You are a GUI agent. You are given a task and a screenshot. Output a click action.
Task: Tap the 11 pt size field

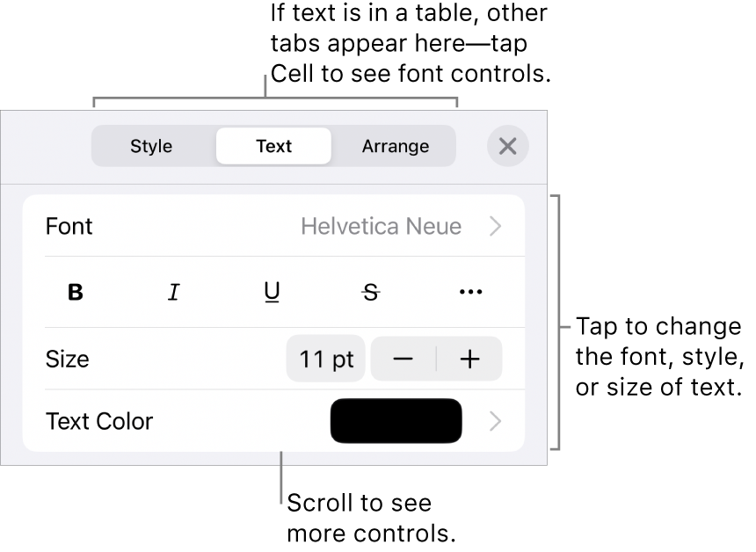pyautogui.click(x=326, y=359)
